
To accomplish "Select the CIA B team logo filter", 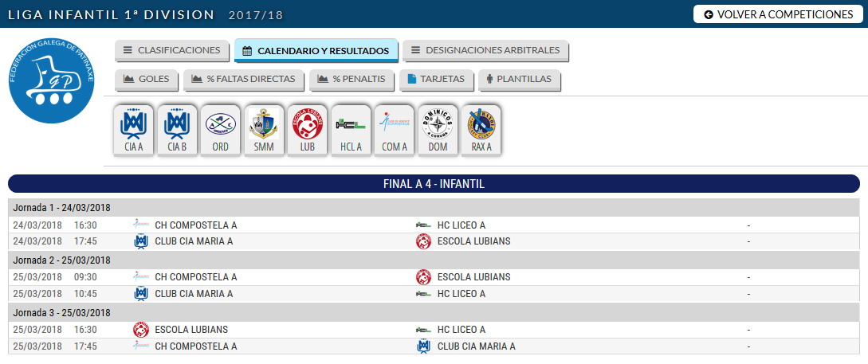I will 177,131.
